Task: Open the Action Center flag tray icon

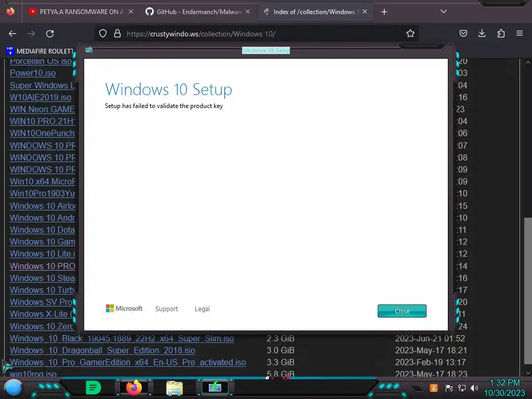Action: pyautogui.click(x=449, y=388)
